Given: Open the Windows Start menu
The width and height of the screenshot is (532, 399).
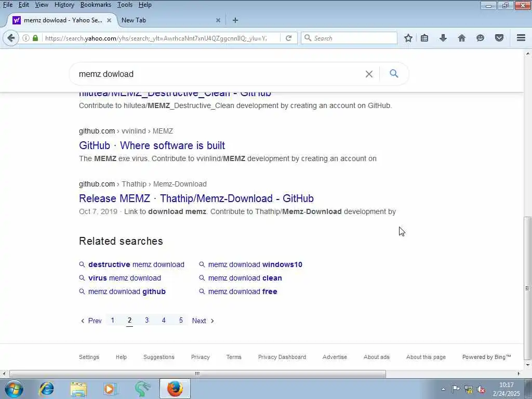Looking at the screenshot, I should pyautogui.click(x=14, y=389).
